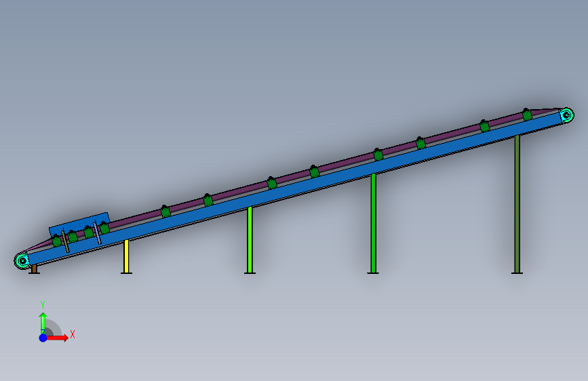Select the lavender bar in the hopper
Viewport: 588px width, 381px height.
[x=97, y=233]
